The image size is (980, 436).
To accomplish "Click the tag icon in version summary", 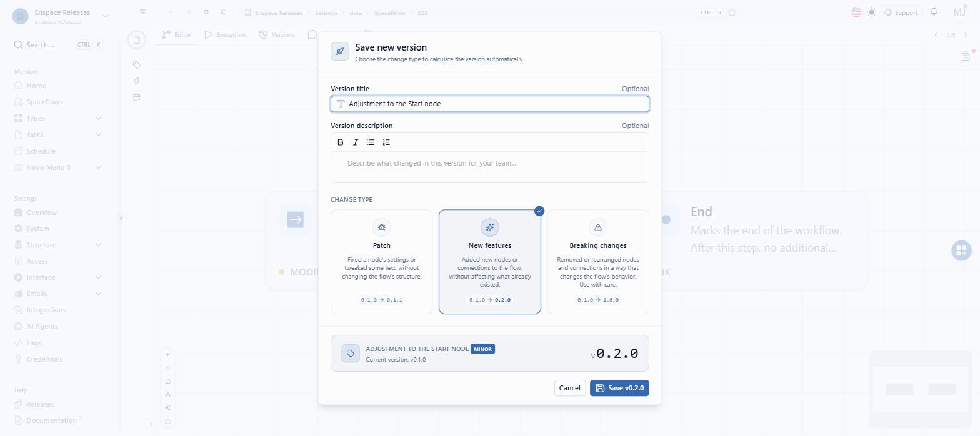I will 351,354.
